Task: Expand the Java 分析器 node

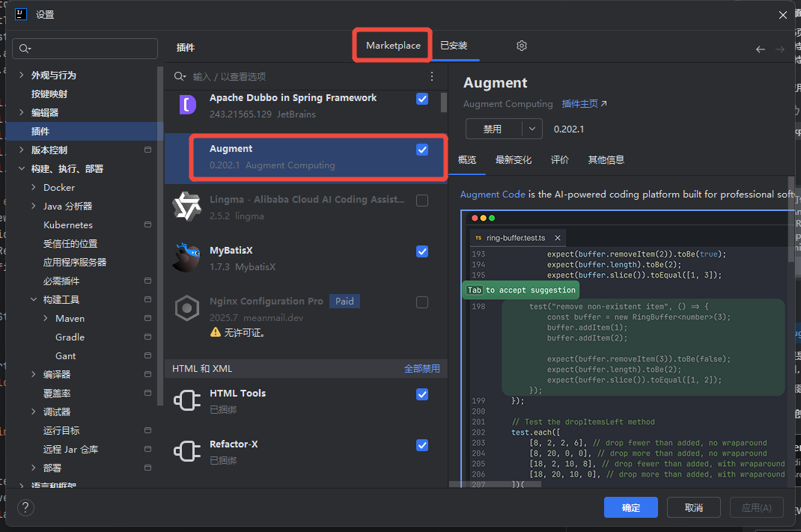Action: [34, 206]
